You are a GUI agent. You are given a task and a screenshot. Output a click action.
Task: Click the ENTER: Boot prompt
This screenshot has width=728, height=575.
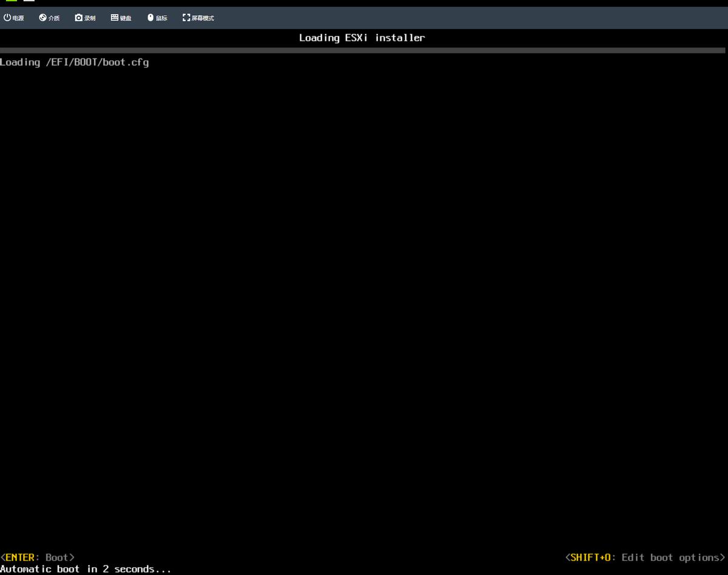38,557
